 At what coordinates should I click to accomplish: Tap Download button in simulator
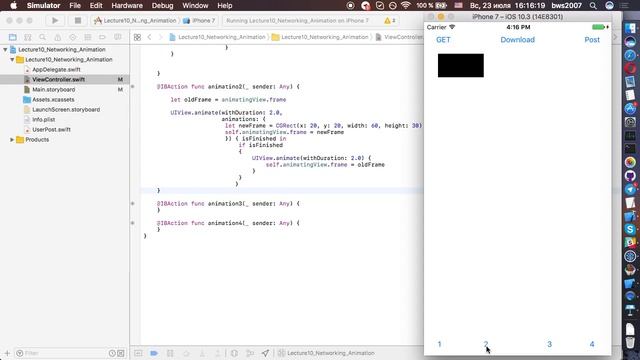tap(517, 40)
